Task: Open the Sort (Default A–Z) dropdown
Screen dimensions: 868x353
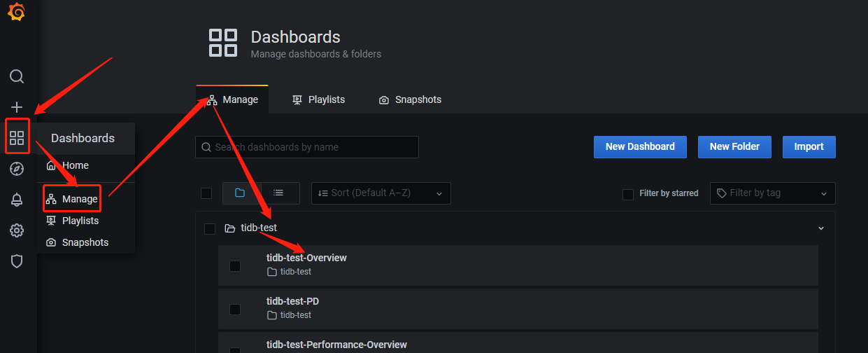Action: (381, 193)
